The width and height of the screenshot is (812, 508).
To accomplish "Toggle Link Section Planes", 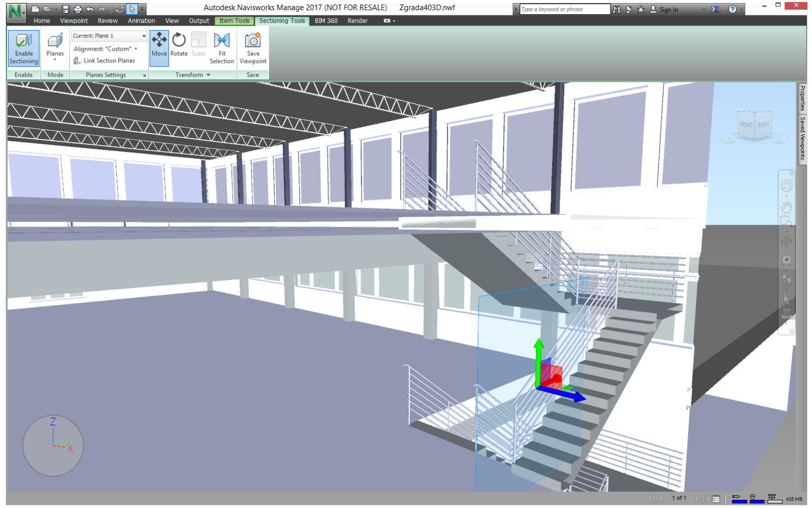I will pyautogui.click(x=105, y=61).
